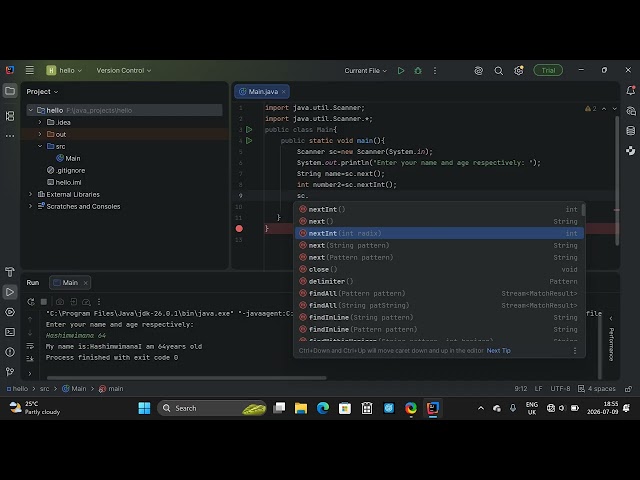
Task: Expand the .idea folder
Action: pos(40,122)
